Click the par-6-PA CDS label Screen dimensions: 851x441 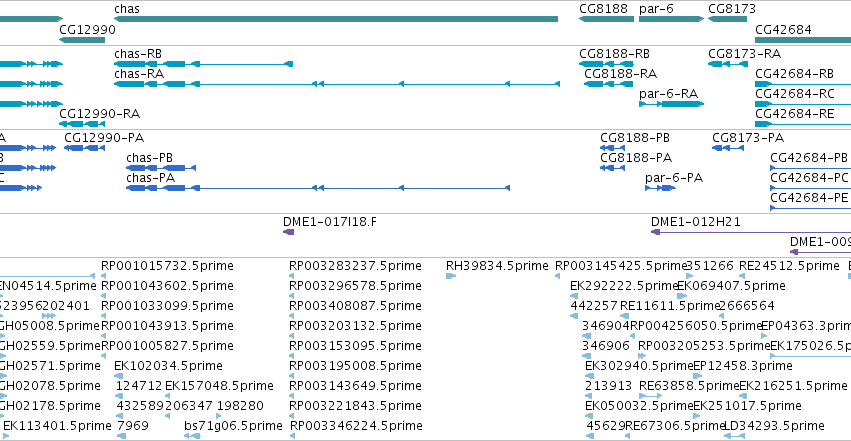click(674, 178)
